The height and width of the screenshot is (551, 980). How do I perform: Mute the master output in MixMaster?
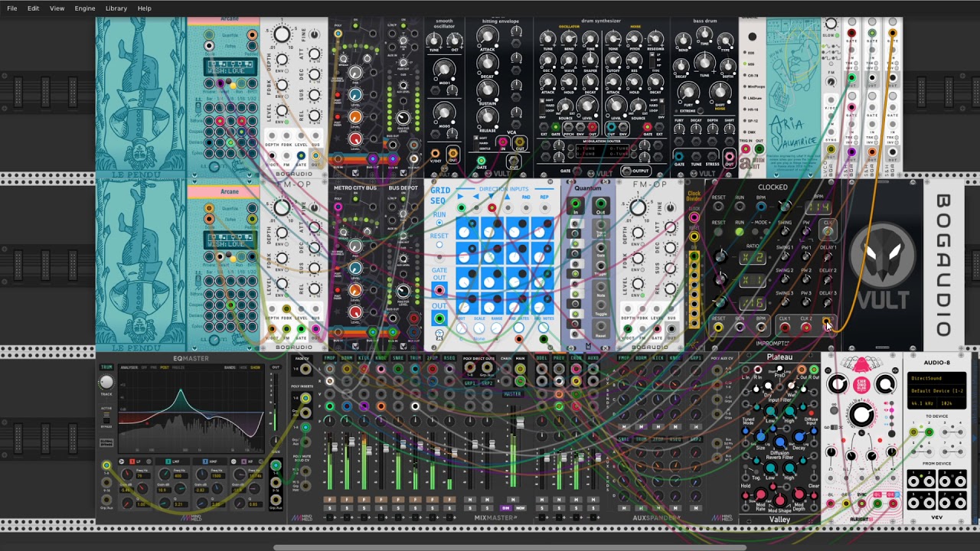(513, 500)
